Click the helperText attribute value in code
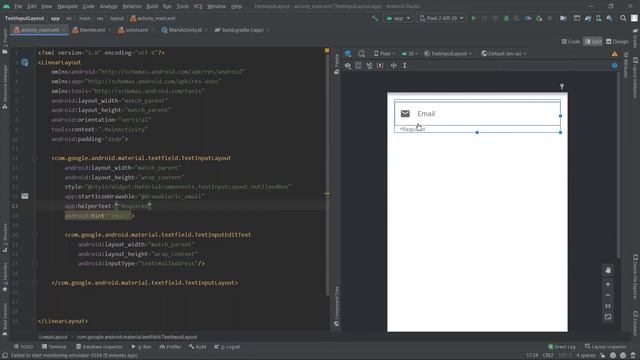This screenshot has width=640, height=360. point(133,206)
